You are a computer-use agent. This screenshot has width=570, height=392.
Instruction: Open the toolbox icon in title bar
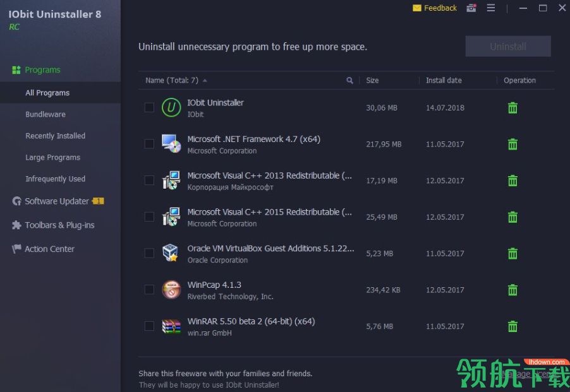click(471, 8)
